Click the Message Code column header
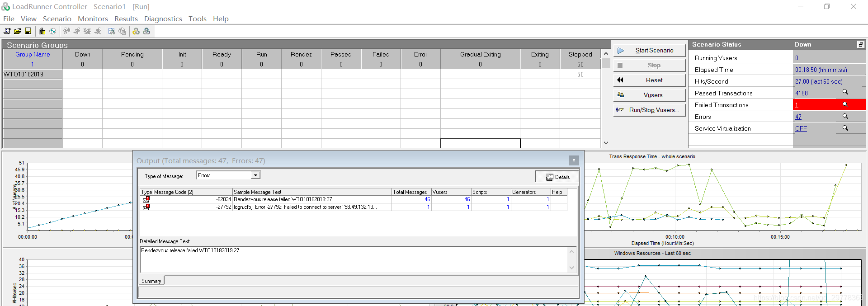This screenshot has height=306, width=868. (193, 192)
